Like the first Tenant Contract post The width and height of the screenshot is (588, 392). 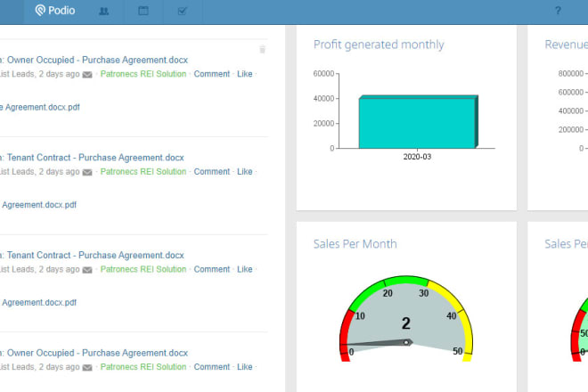tap(244, 171)
